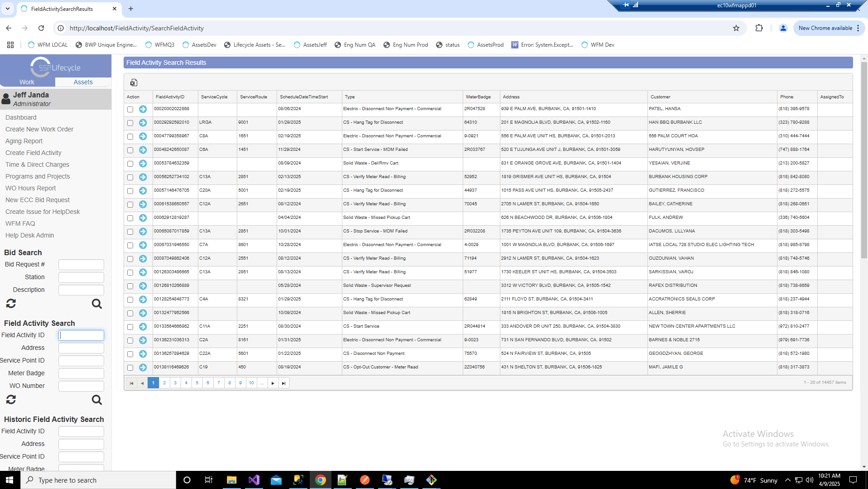Select the FieldActivitySearchResults browser tab
Image resolution: width=868 pixels, height=489 pixels.
[68, 9]
